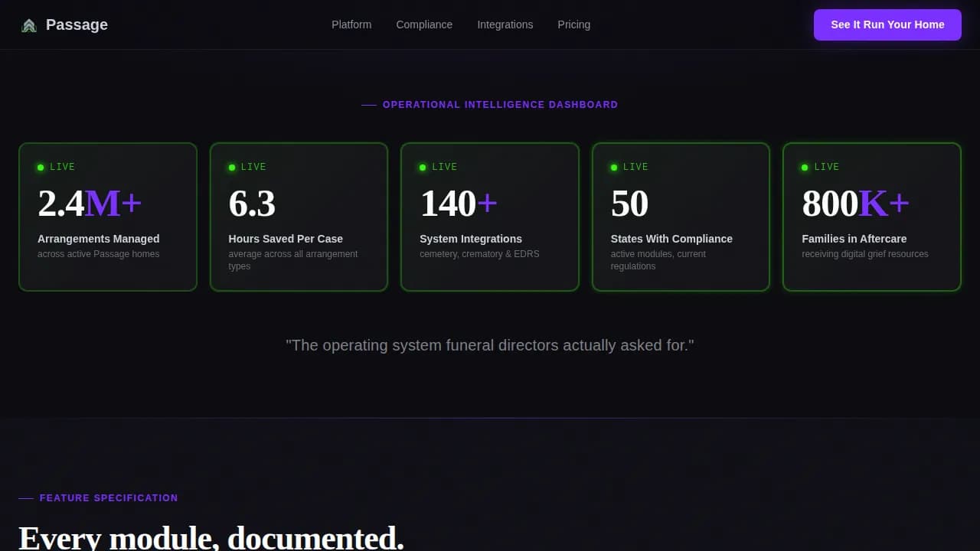Image resolution: width=980 pixels, height=551 pixels.
Task: Select the Hours Saved Per Case label
Action: (x=286, y=239)
